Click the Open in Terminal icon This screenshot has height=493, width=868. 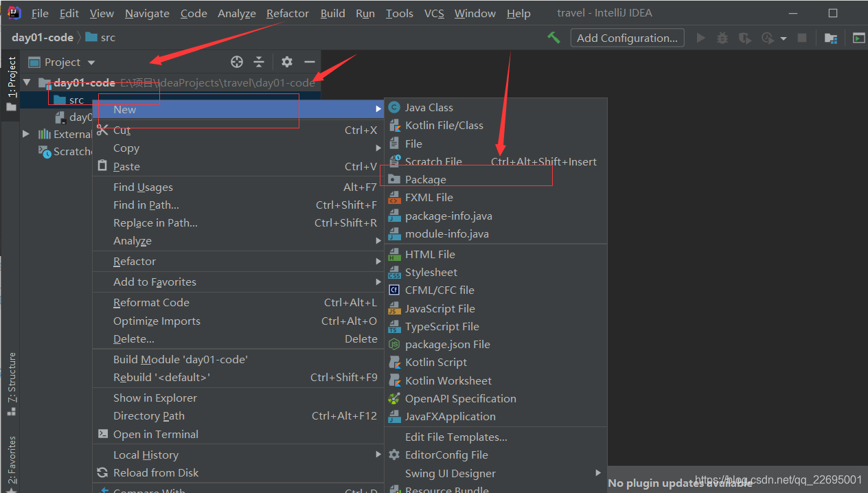(x=103, y=434)
